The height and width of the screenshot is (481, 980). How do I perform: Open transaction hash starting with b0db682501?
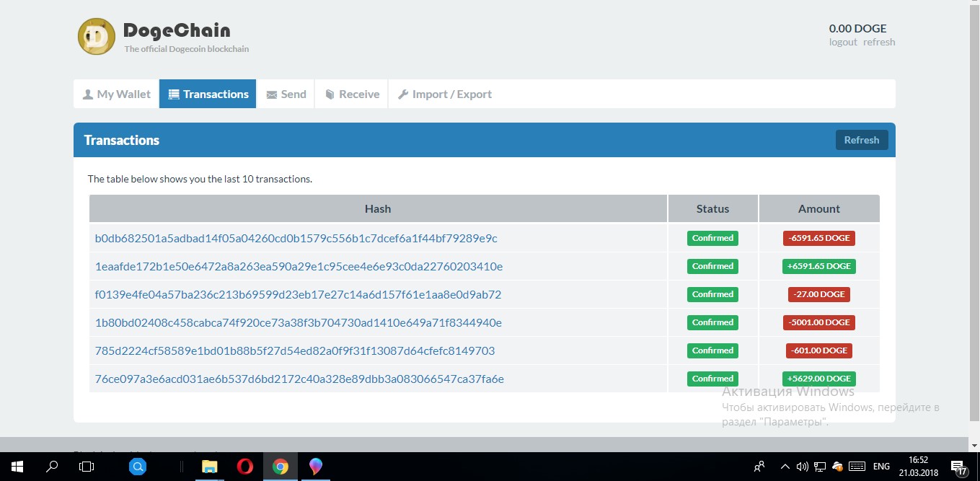point(296,238)
